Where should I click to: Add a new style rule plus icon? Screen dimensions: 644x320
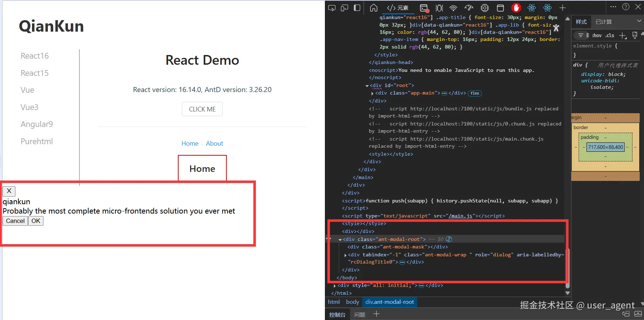tap(623, 35)
